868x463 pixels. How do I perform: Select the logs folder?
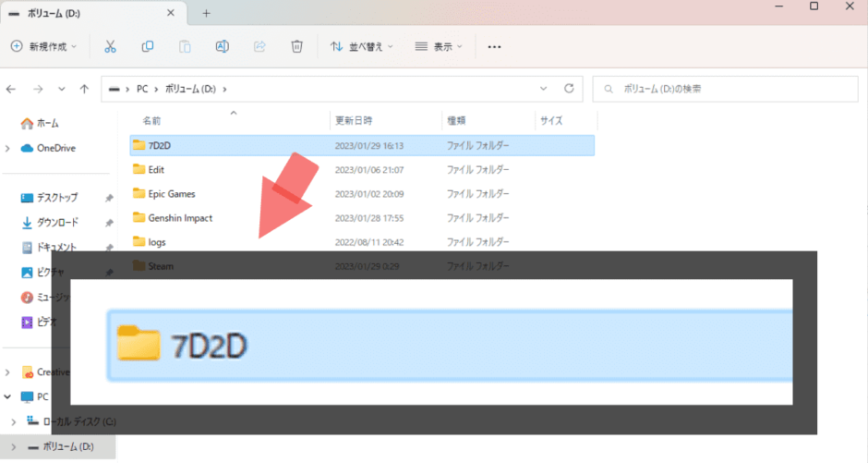(x=157, y=242)
